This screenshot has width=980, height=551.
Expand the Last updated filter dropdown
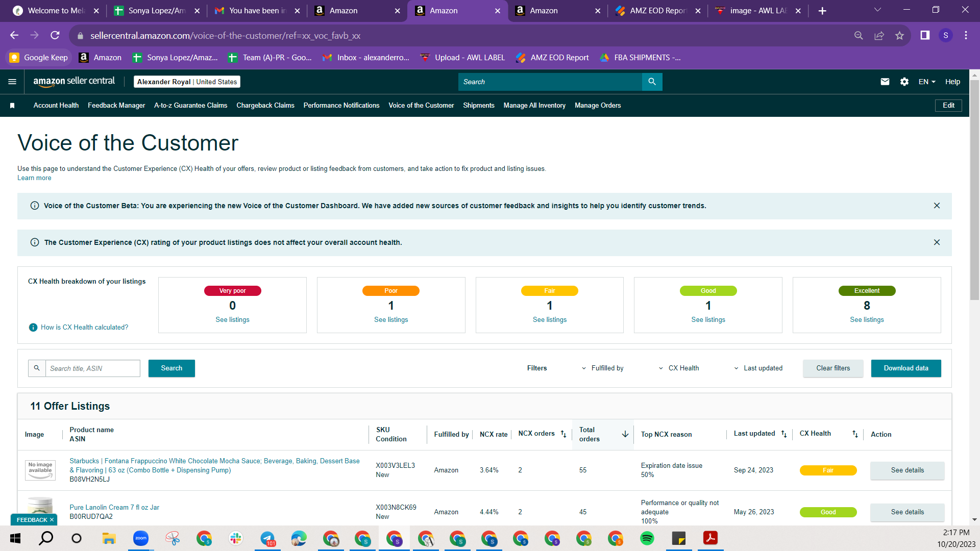pyautogui.click(x=758, y=368)
